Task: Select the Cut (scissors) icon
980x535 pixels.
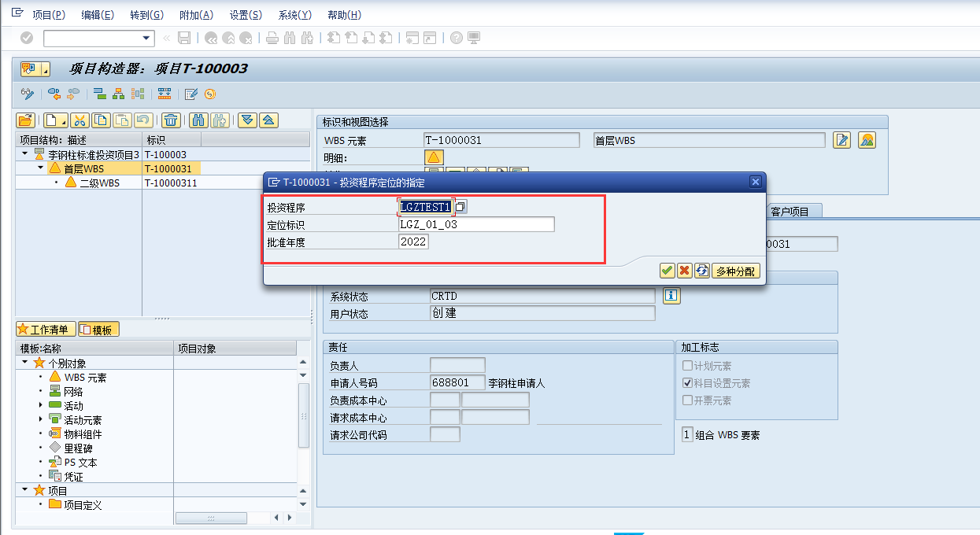Action: (x=80, y=120)
